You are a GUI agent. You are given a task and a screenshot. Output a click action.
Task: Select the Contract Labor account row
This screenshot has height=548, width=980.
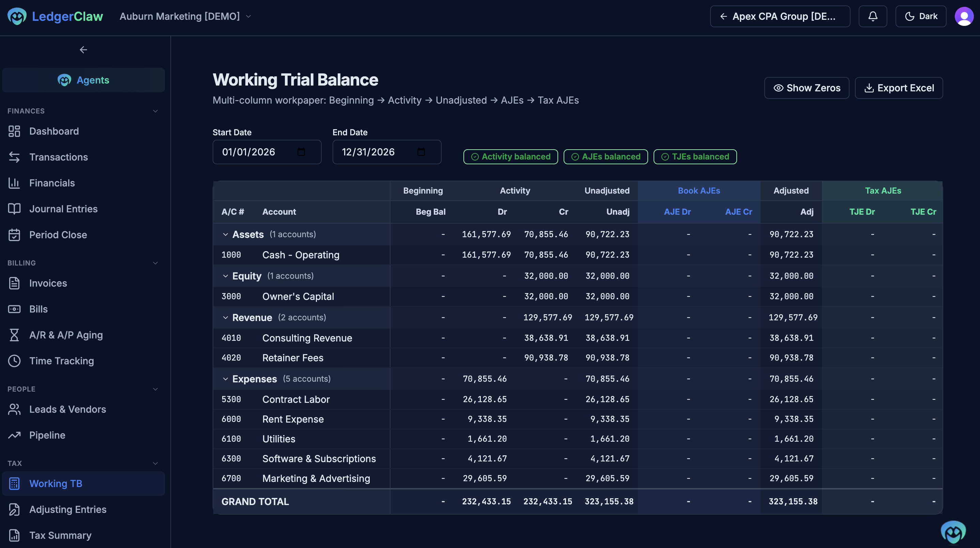(578, 399)
